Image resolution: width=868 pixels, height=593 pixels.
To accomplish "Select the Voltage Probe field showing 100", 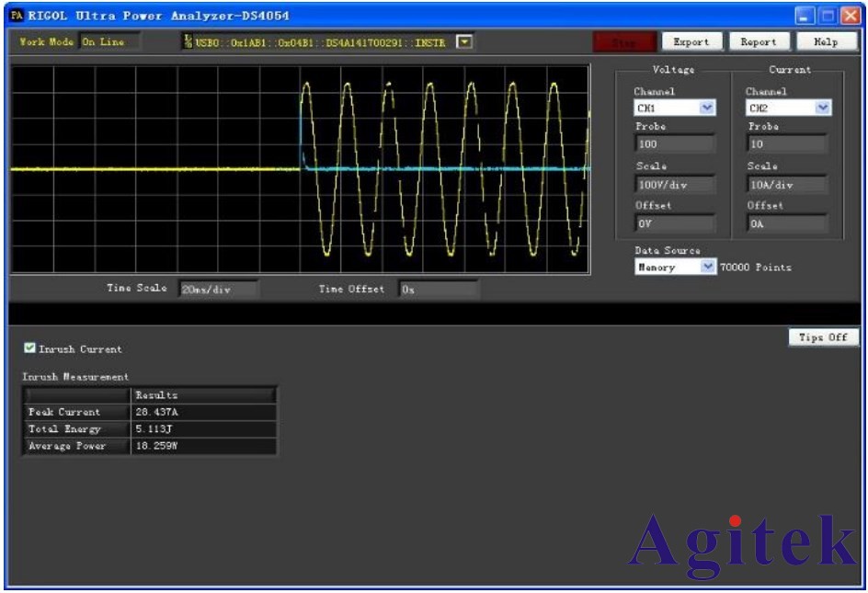I will pyautogui.click(x=674, y=144).
